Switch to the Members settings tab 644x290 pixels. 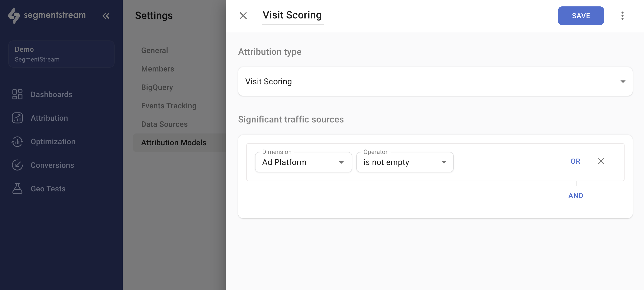[158, 69]
